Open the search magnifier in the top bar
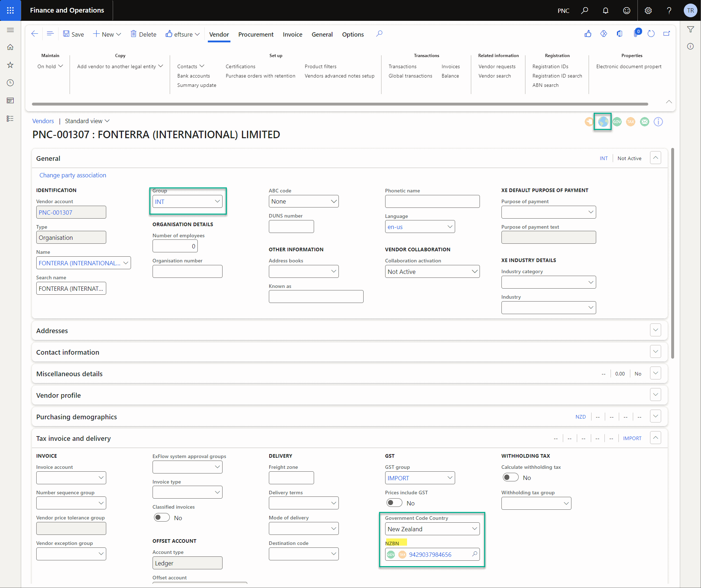This screenshot has width=701, height=588. point(585,10)
